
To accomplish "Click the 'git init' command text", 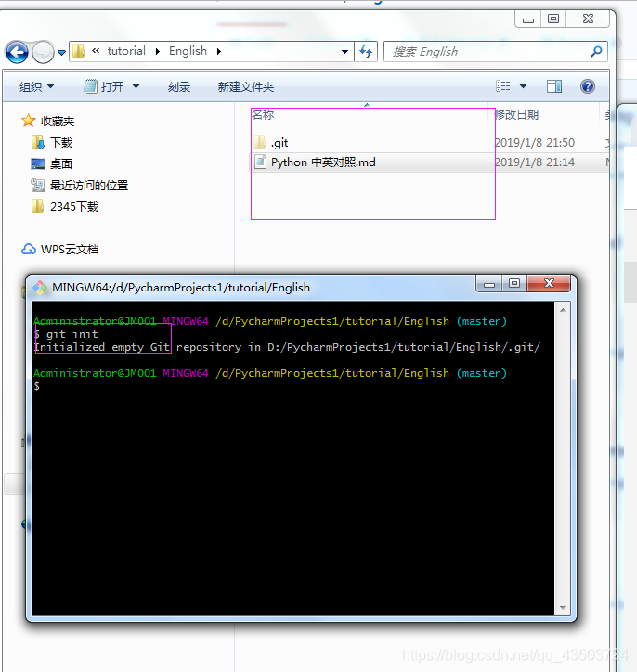I will [x=72, y=334].
